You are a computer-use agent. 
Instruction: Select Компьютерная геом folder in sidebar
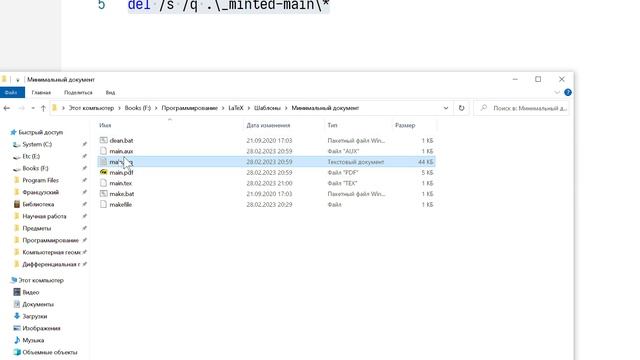(51, 252)
